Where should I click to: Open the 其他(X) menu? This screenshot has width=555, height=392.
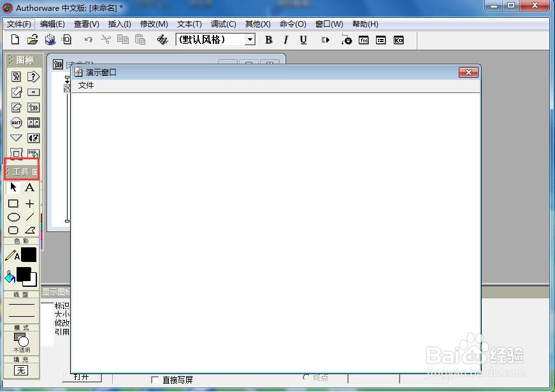(257, 24)
